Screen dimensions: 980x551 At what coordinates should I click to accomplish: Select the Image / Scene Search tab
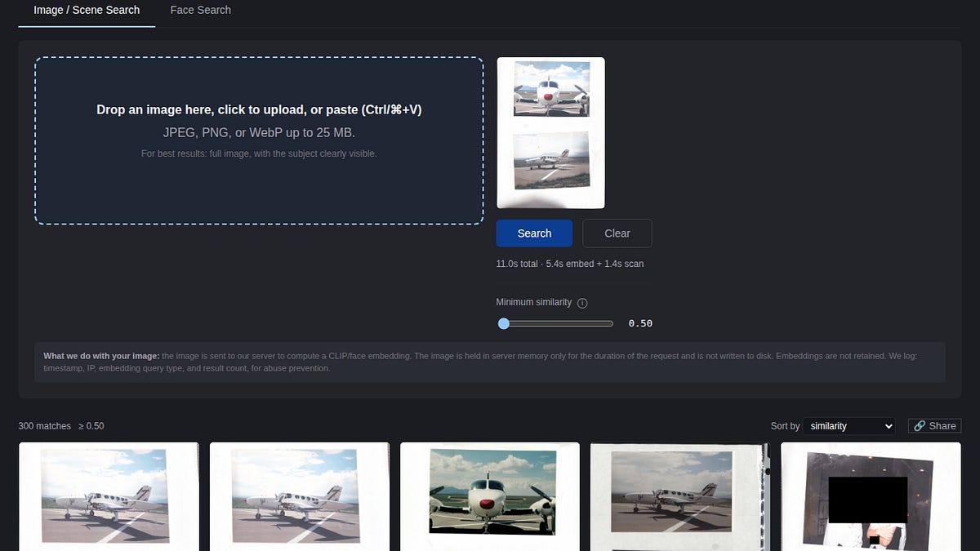click(87, 10)
